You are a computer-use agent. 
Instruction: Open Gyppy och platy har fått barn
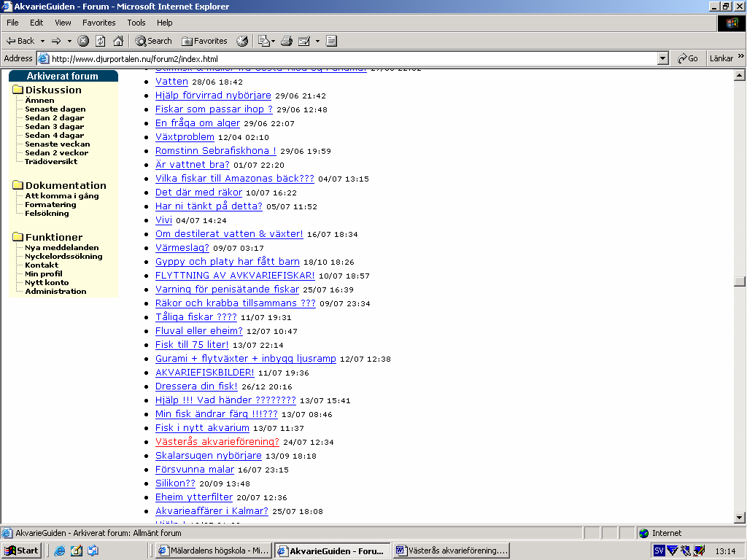tap(228, 262)
